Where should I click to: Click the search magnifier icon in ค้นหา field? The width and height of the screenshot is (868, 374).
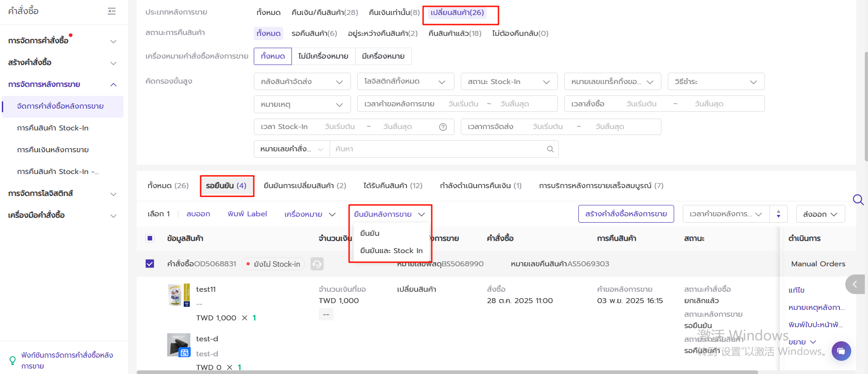point(550,149)
